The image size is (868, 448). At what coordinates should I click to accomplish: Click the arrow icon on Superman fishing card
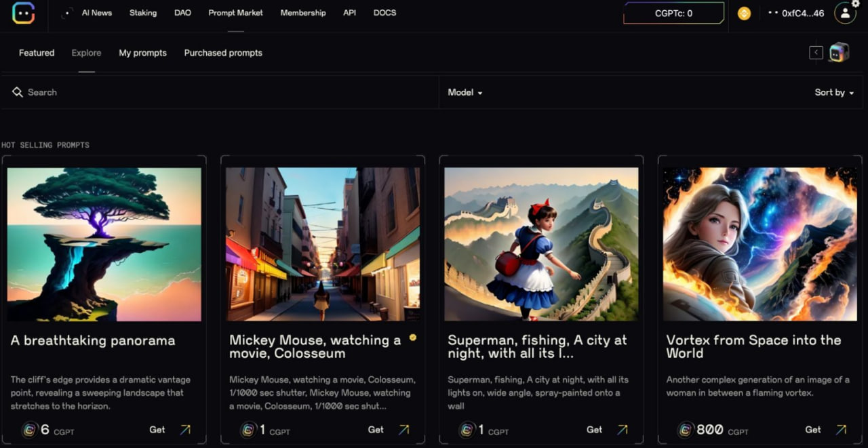(623, 429)
